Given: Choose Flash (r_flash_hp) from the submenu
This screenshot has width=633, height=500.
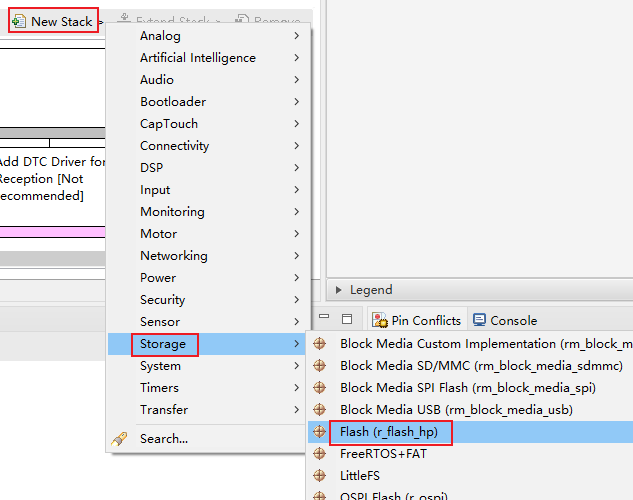Looking at the screenshot, I should (389, 432).
